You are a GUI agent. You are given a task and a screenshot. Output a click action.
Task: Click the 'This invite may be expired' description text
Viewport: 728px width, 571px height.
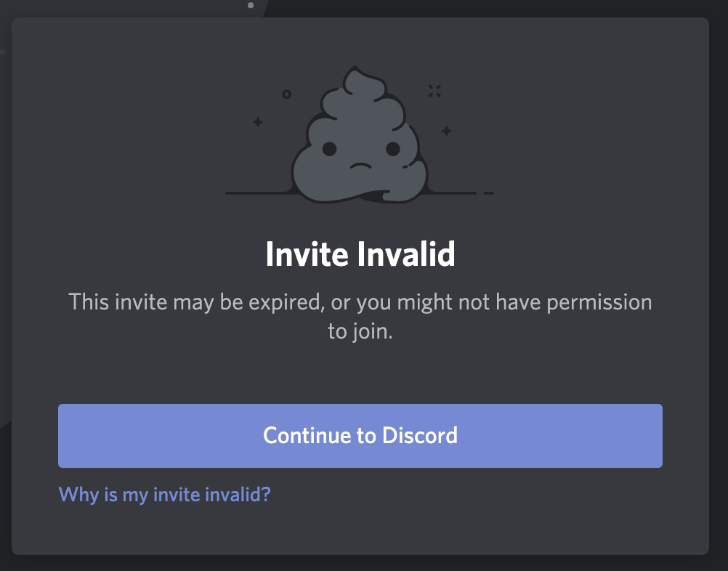(360, 302)
